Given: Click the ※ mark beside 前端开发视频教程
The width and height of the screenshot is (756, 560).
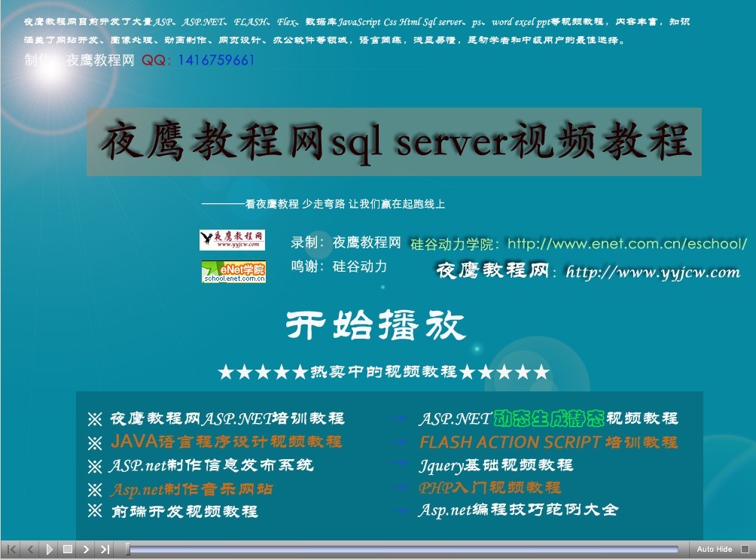Looking at the screenshot, I should [95, 510].
